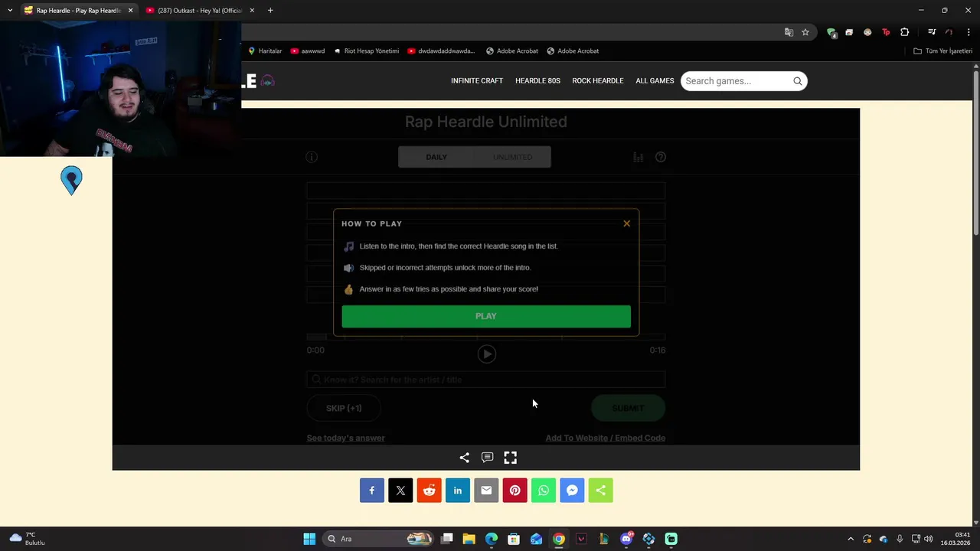
Task: Close the How To Play dialog
Action: (x=626, y=223)
